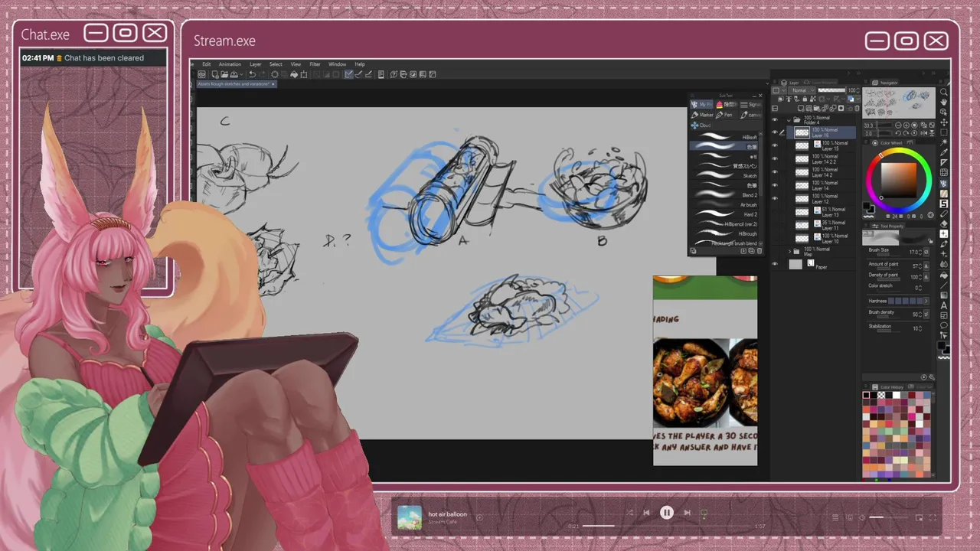Toggle visibility of Layer 12
Image resolution: width=980 pixels, height=551 pixels.
tap(776, 198)
